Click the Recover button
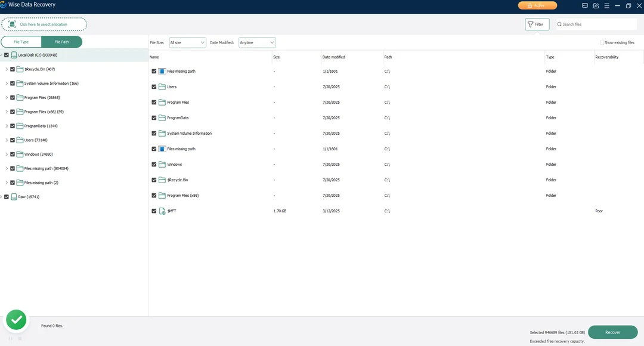 click(613, 332)
